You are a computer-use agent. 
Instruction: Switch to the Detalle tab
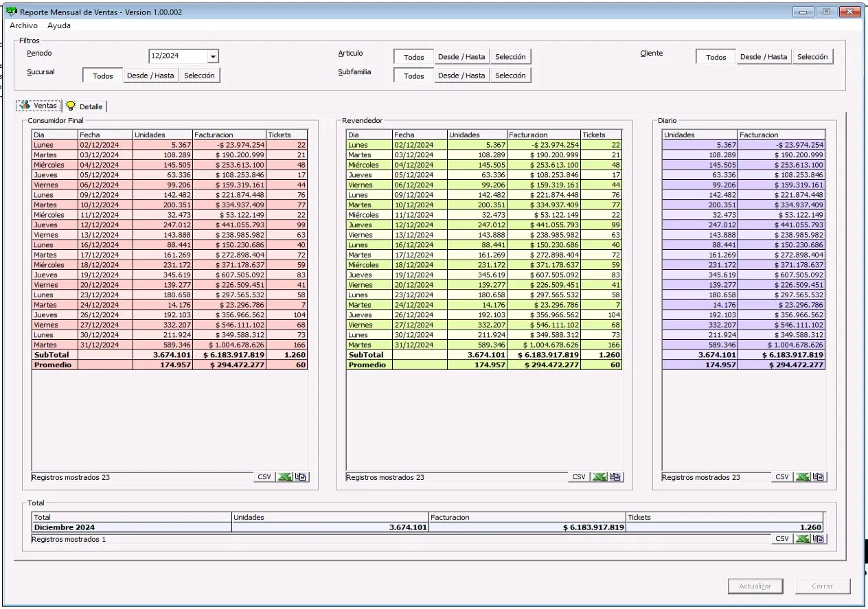tap(85, 106)
